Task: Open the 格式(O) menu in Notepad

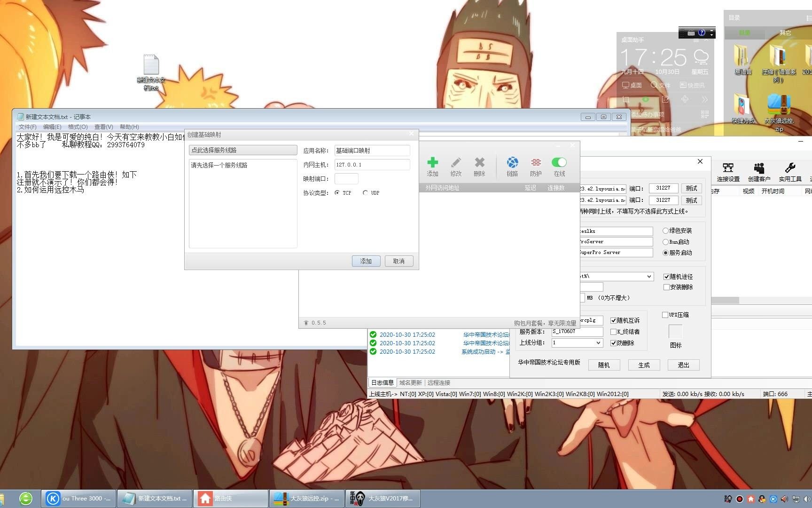Action: click(x=78, y=127)
